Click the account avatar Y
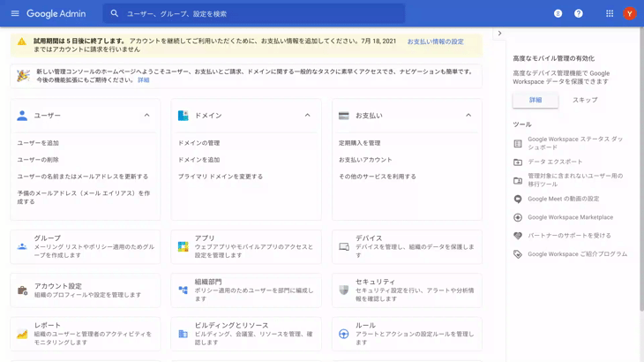This screenshot has width=644, height=362. pos(629,13)
